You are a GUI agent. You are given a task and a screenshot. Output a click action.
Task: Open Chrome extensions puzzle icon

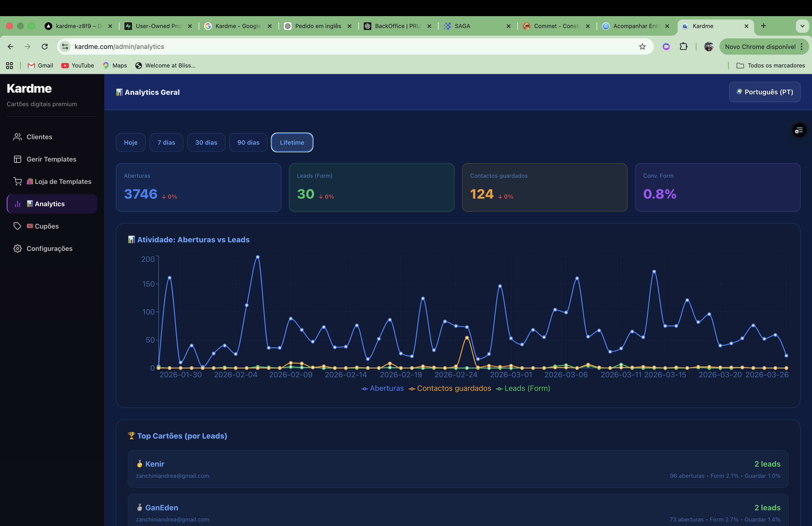click(683, 47)
